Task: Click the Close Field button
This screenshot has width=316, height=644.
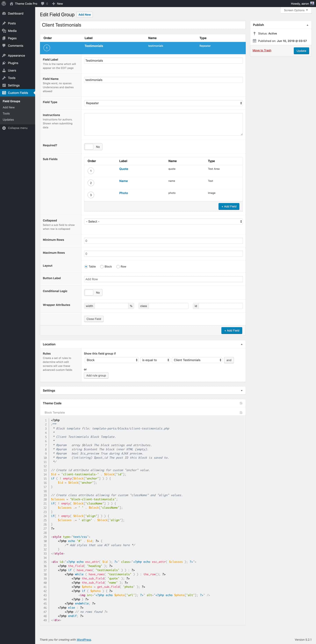Action: (x=93, y=319)
